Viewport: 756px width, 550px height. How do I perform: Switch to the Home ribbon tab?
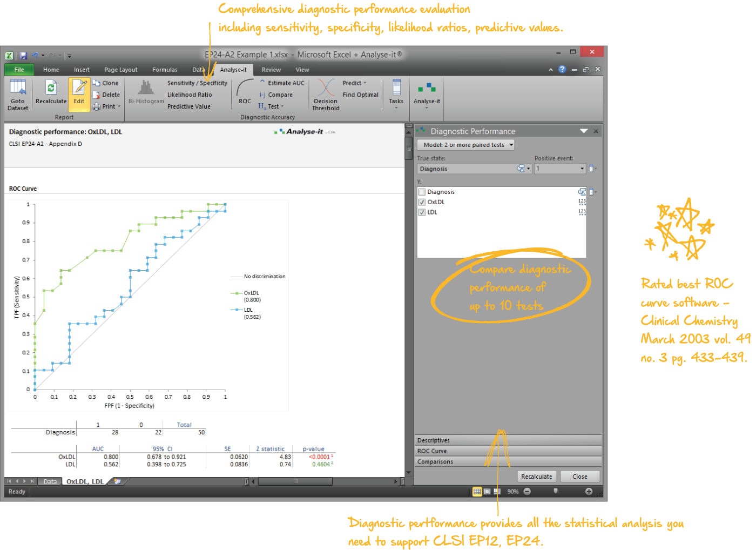(x=51, y=70)
